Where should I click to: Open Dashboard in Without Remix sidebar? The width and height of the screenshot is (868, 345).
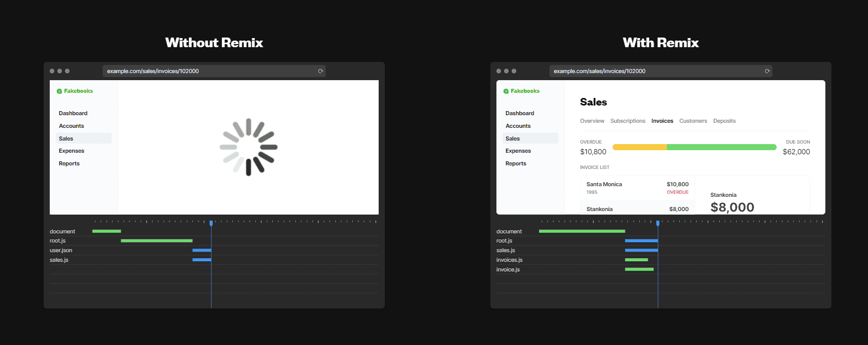point(73,113)
